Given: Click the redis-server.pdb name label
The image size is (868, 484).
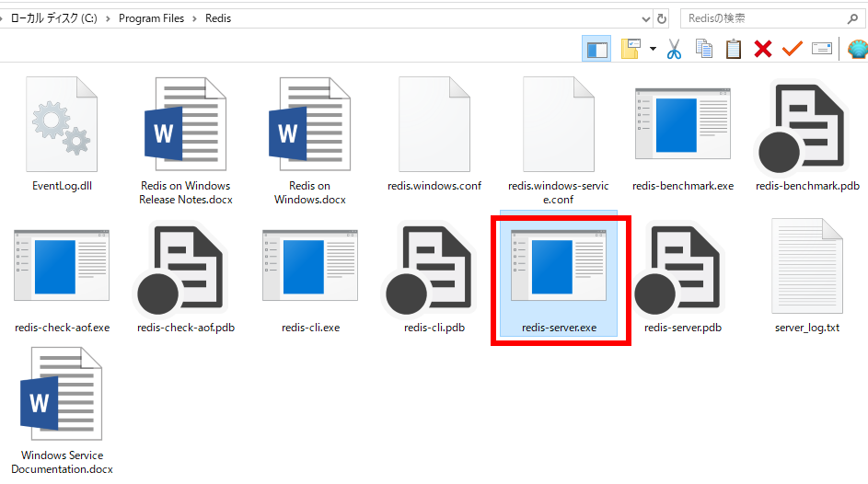Looking at the screenshot, I should pos(683,328).
